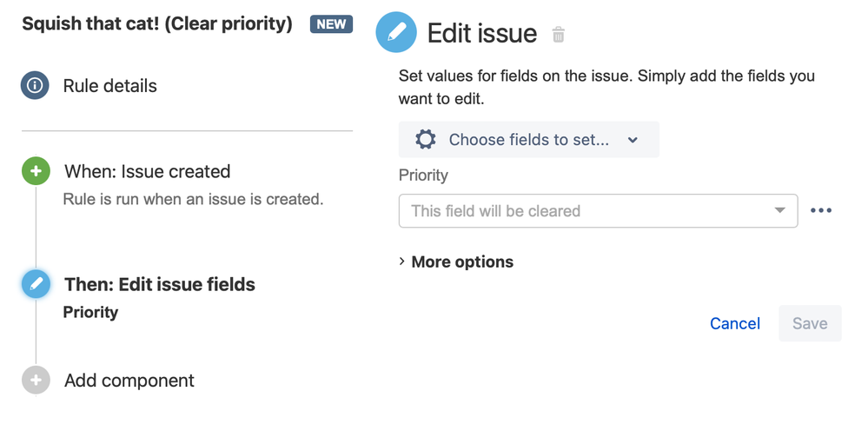Click the Priority field input box
Screen dimensions: 868x424
pyautogui.click(x=582, y=211)
